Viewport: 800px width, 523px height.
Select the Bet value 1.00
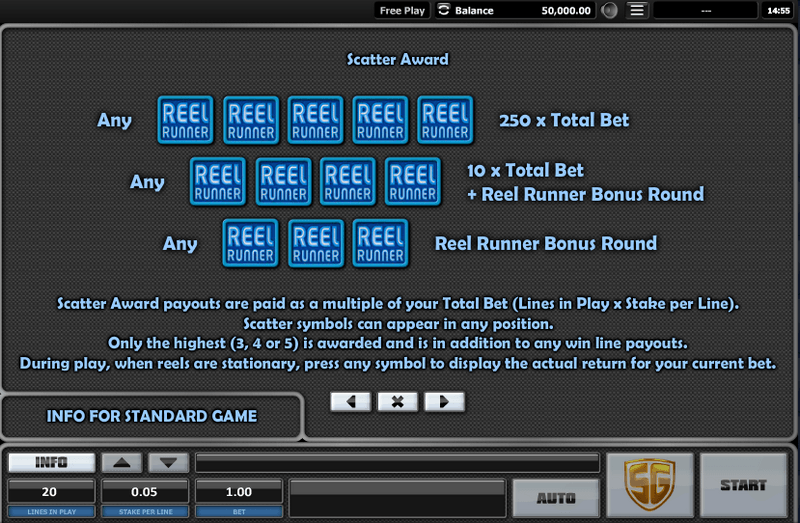[x=239, y=492]
